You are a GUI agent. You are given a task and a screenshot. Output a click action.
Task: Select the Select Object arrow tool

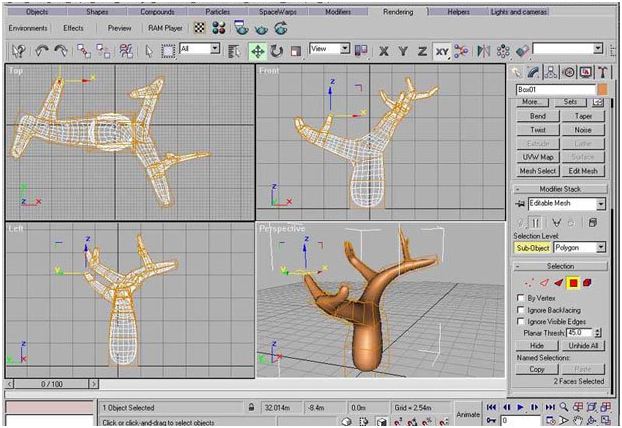[x=149, y=51]
